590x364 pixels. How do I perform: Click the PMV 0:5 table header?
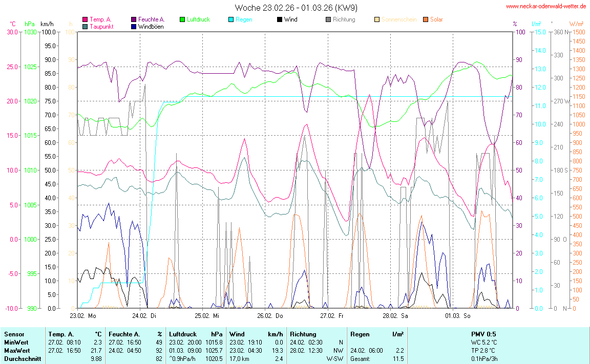click(x=483, y=334)
